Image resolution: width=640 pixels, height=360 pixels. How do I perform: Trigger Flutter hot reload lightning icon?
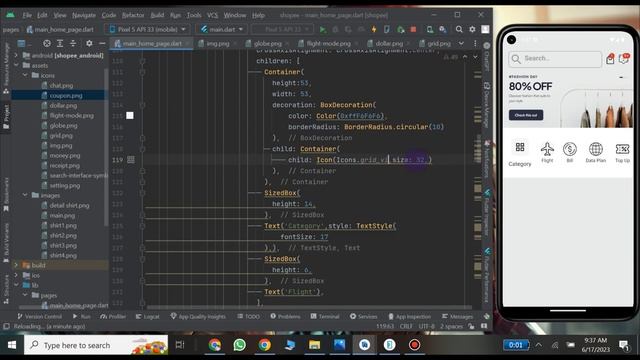[374, 29]
